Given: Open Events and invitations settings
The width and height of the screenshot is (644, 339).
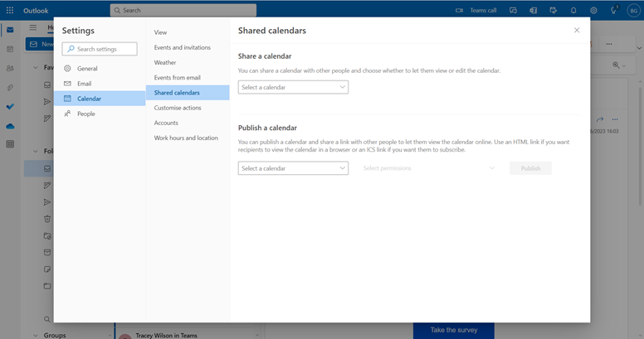Looking at the screenshot, I should tap(182, 47).
